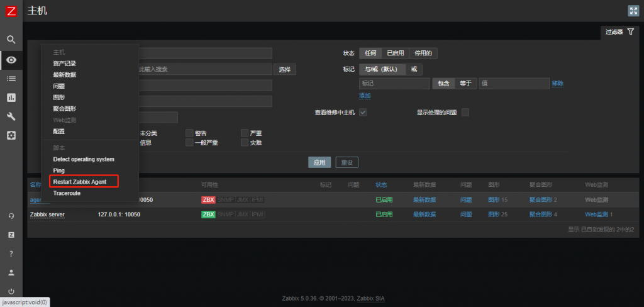Image resolution: width=644 pixels, height=307 pixels.
Task: Toggle the 过滤器 filter tab
Action: tap(619, 32)
